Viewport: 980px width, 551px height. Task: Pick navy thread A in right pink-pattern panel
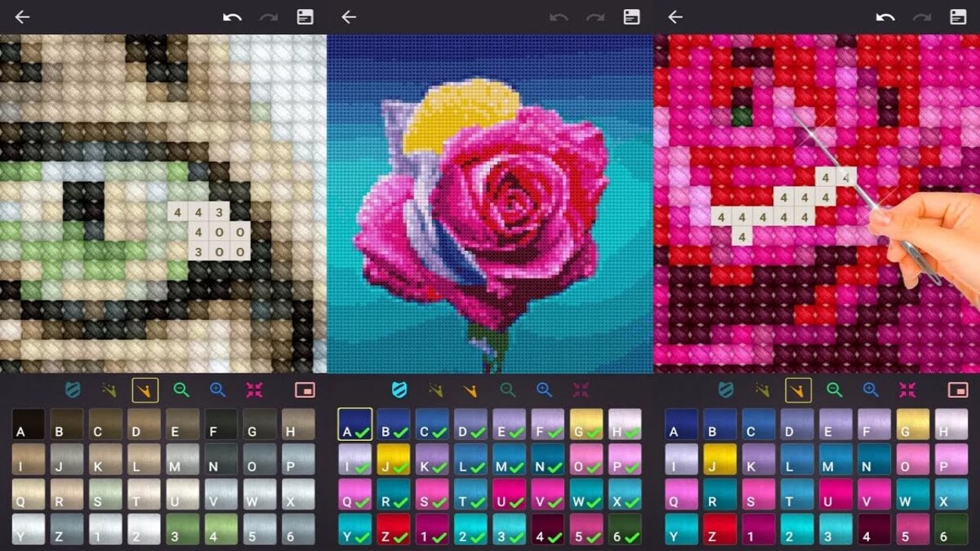(x=682, y=424)
